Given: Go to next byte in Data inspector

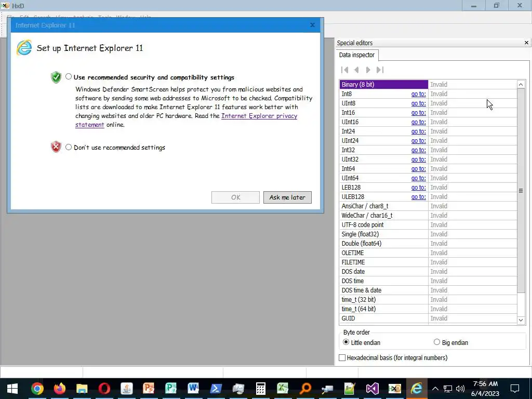Looking at the screenshot, I should 368,70.
